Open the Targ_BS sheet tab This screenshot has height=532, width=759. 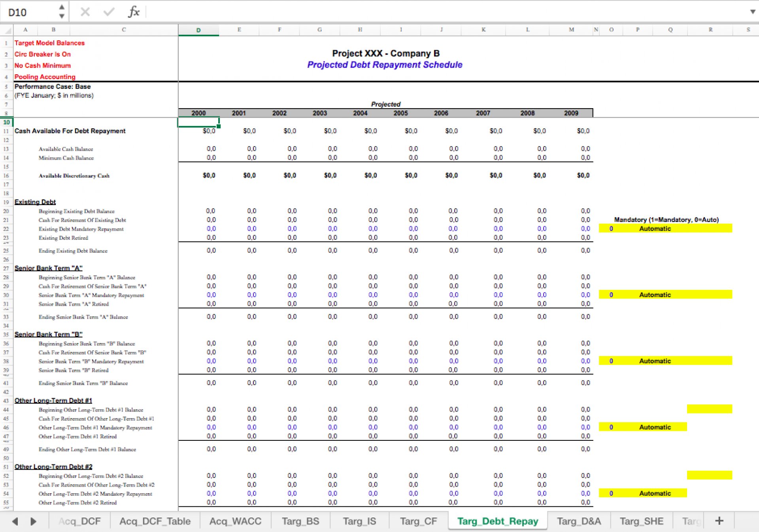[300, 521]
